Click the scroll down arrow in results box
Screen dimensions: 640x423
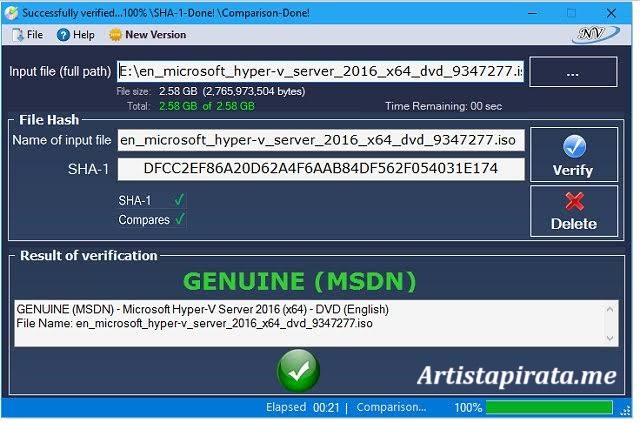point(610,338)
